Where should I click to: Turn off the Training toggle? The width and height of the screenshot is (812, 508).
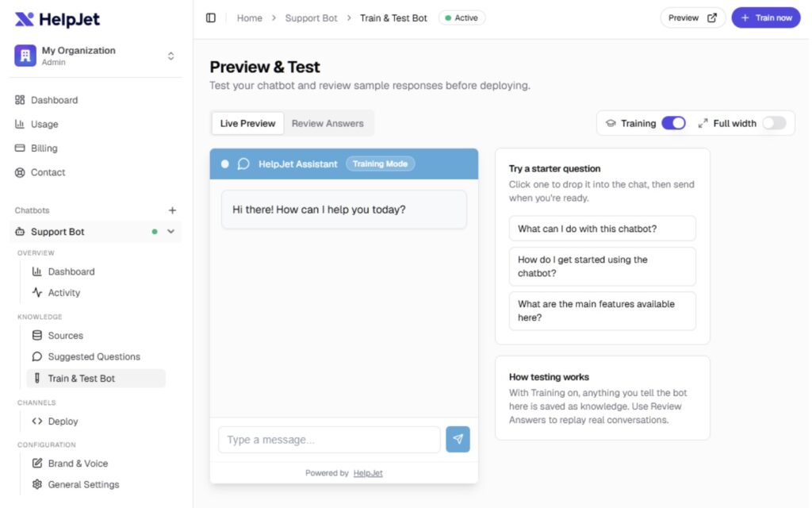coord(674,123)
